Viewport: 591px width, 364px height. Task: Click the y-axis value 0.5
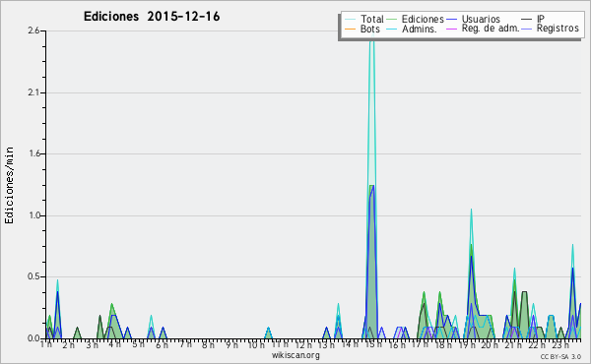(x=33, y=277)
